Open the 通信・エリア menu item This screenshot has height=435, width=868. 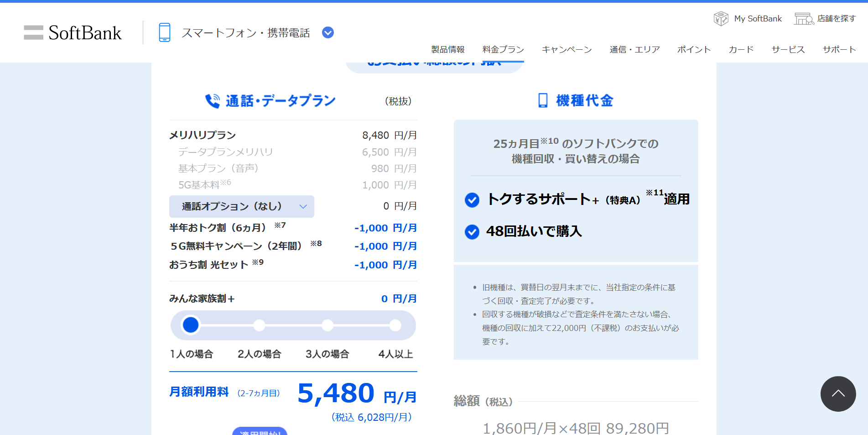pos(634,49)
